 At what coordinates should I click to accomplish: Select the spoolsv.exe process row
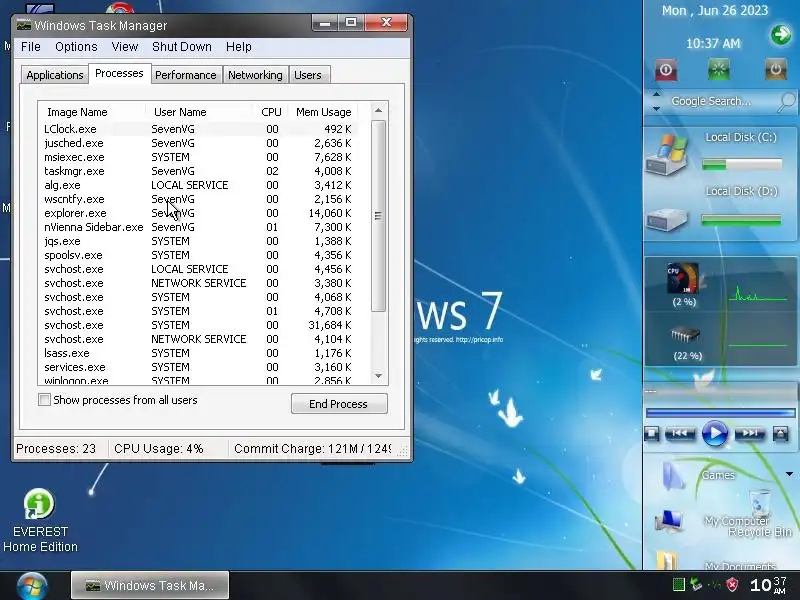[198, 255]
